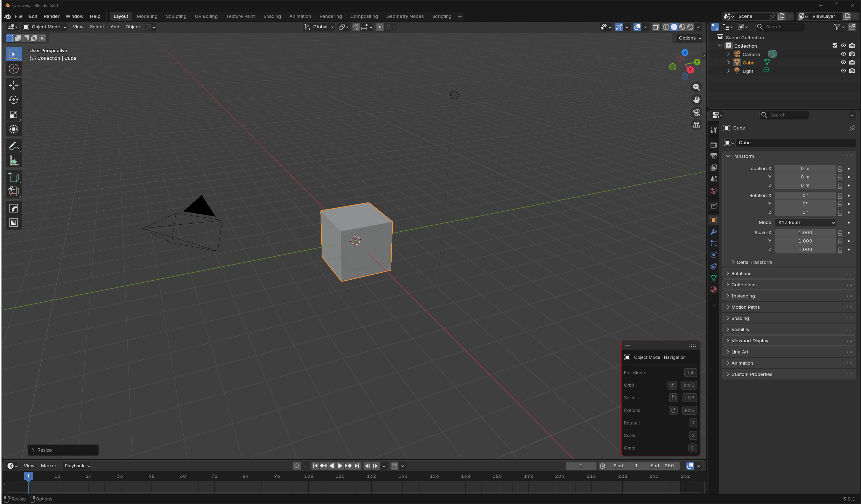Viewport: 861px width, 504px height.
Task: Select the Move tool
Action: [x=14, y=85]
